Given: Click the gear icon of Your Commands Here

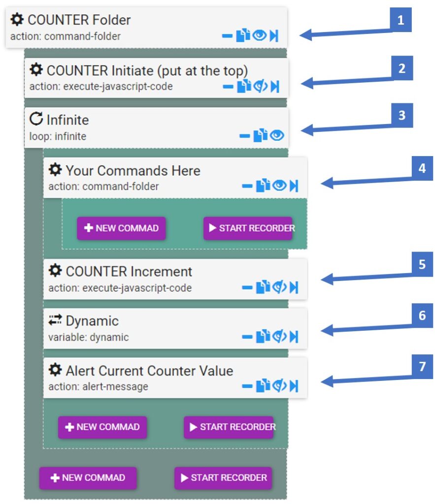Looking at the screenshot, I should (55, 169).
